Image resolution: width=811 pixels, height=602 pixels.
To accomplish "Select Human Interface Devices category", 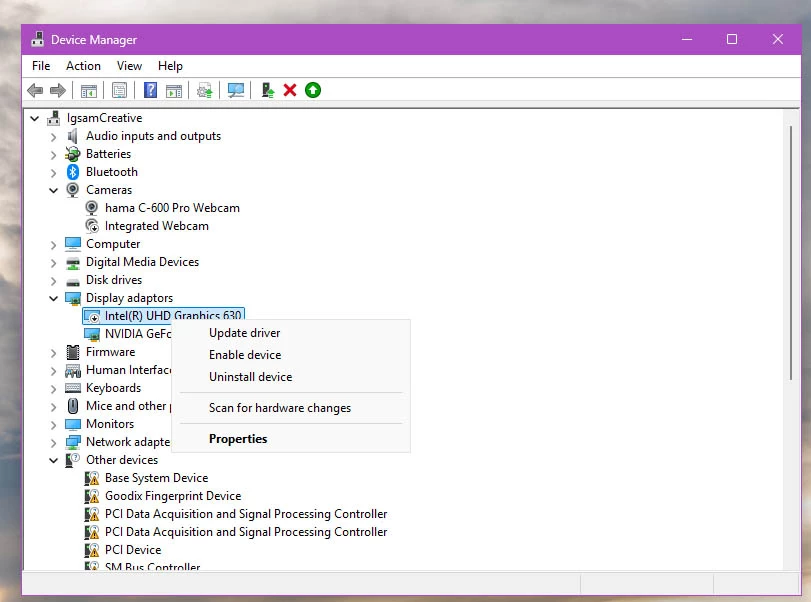I will pyautogui.click(x=128, y=370).
